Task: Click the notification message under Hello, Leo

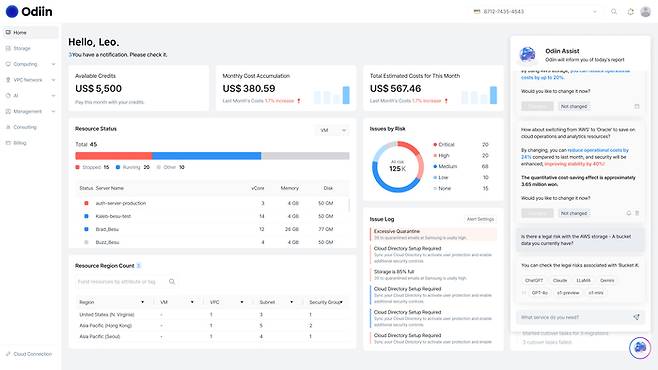Action: click(118, 55)
